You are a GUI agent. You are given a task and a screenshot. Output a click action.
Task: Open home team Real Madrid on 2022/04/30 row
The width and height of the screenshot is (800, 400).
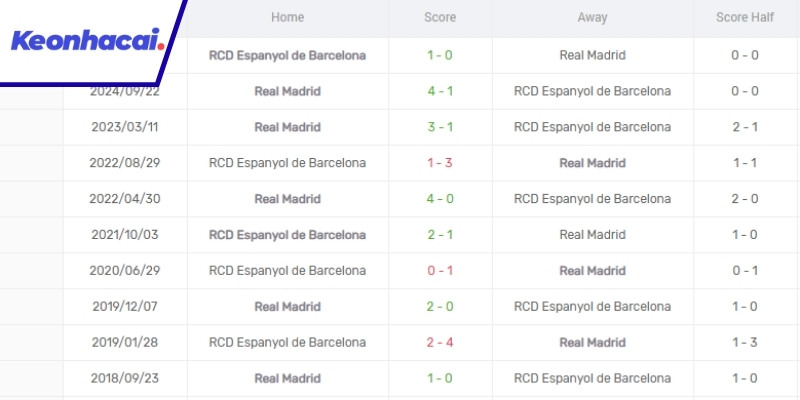pos(287,199)
